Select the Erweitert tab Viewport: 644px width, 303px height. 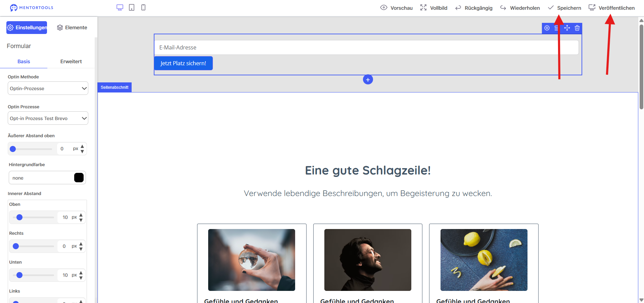pos(71,62)
